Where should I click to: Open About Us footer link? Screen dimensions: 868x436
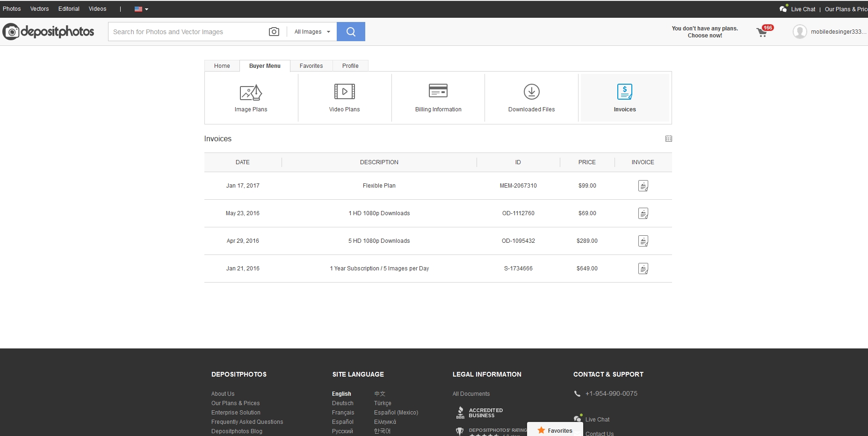(223, 394)
